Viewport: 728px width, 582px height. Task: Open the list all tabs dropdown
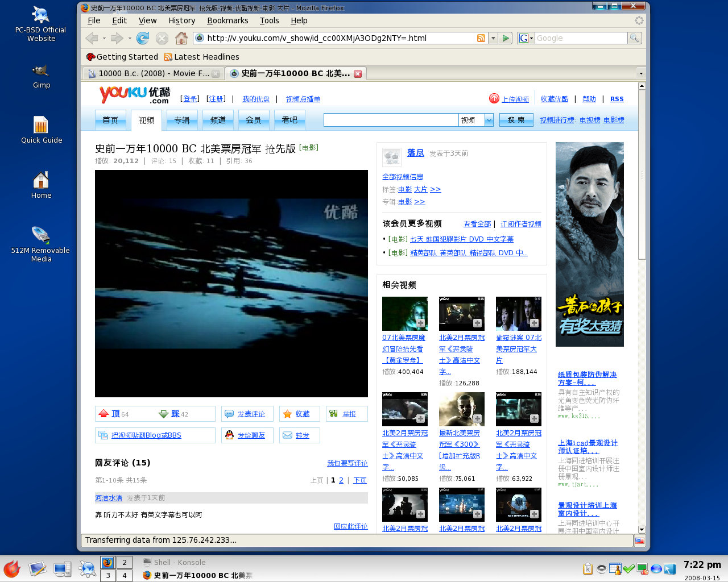(641, 73)
